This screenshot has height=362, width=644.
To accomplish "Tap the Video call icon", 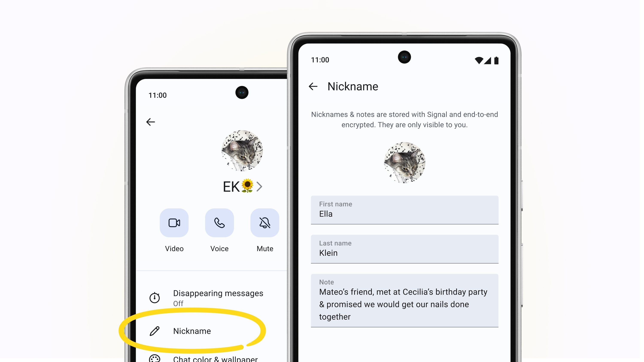I will (174, 222).
